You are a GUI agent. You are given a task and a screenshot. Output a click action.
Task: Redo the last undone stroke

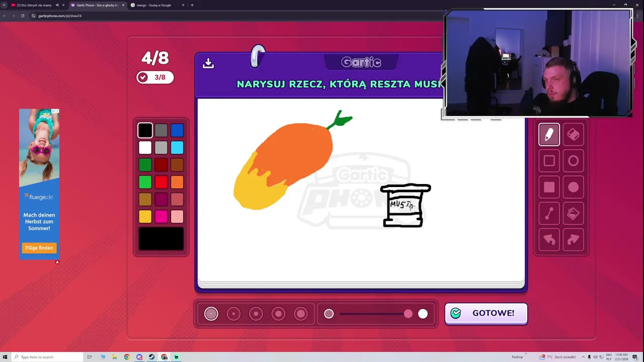tap(573, 240)
